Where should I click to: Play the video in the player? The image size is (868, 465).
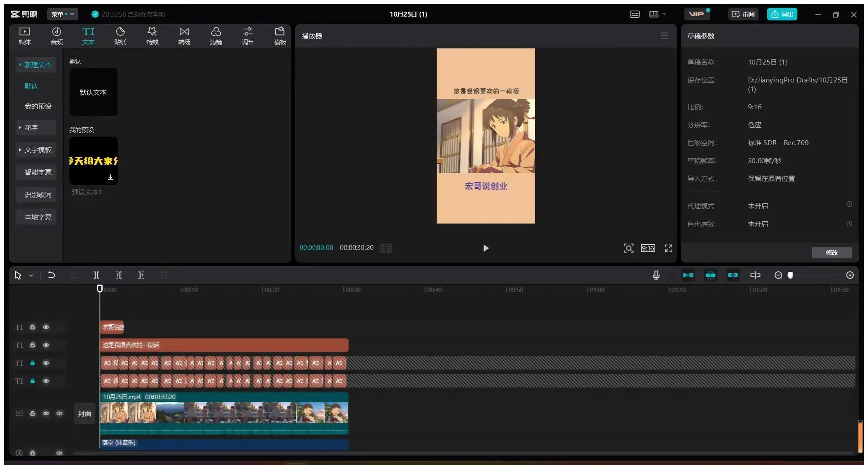click(x=486, y=248)
